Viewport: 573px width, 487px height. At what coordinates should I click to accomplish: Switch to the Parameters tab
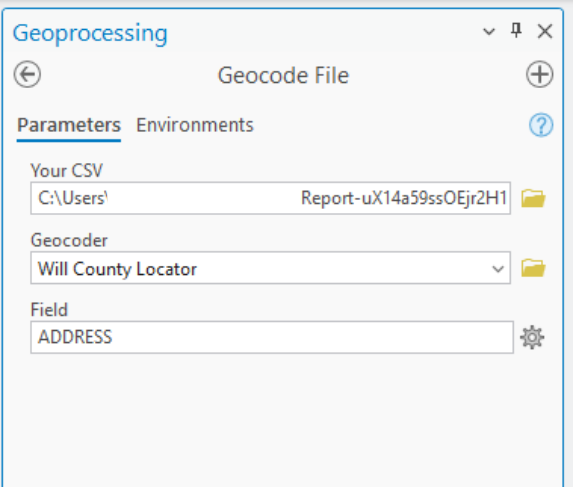[x=69, y=125]
